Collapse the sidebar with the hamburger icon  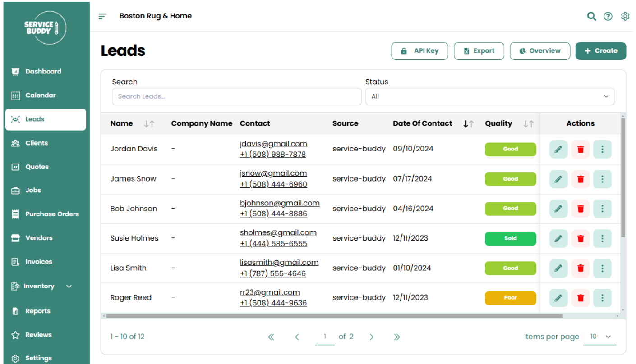coord(102,16)
